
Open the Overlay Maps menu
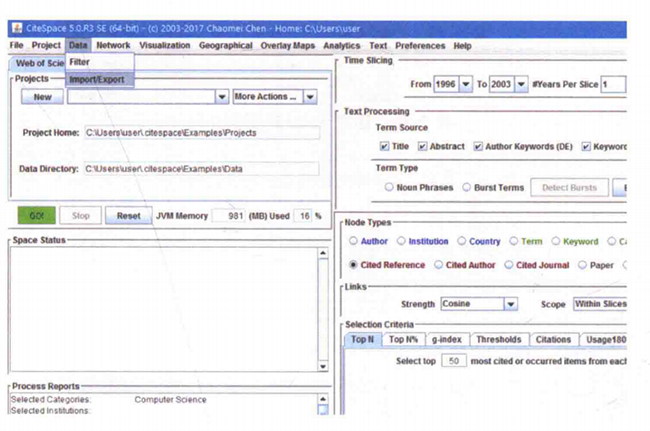[288, 46]
